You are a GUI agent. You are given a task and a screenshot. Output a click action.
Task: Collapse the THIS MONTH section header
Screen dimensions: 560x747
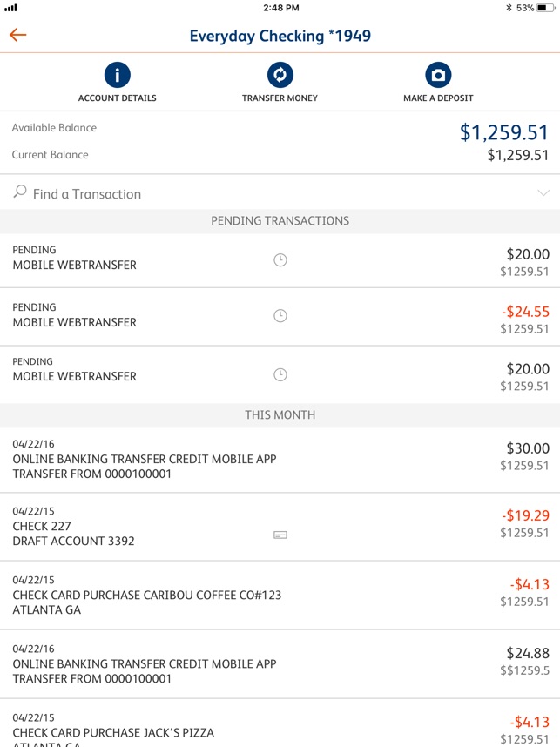pos(280,415)
